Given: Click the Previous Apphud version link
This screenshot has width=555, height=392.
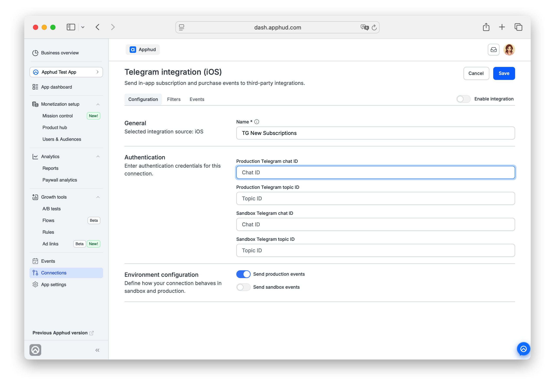Looking at the screenshot, I should [63, 333].
